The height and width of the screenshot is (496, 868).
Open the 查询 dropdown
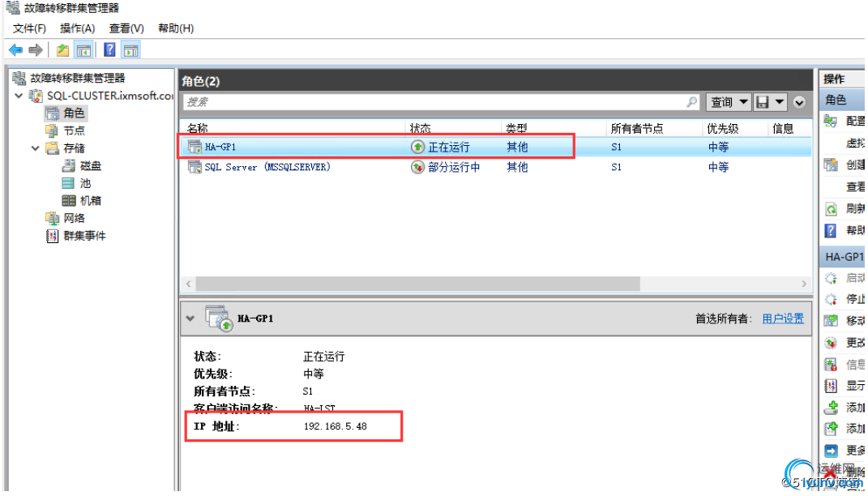[x=729, y=102]
